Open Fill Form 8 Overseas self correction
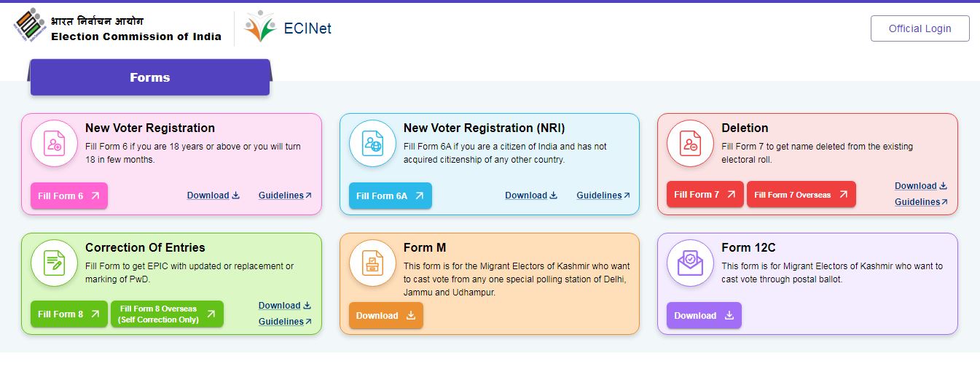This screenshot has width=980, height=383. pyautogui.click(x=167, y=314)
